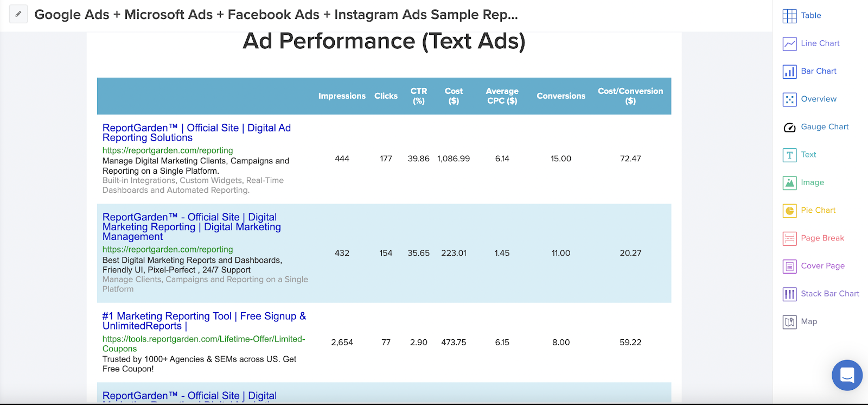Screen dimensions: 868x405
Task: Select the Page Break widget icon
Action: [789, 238]
